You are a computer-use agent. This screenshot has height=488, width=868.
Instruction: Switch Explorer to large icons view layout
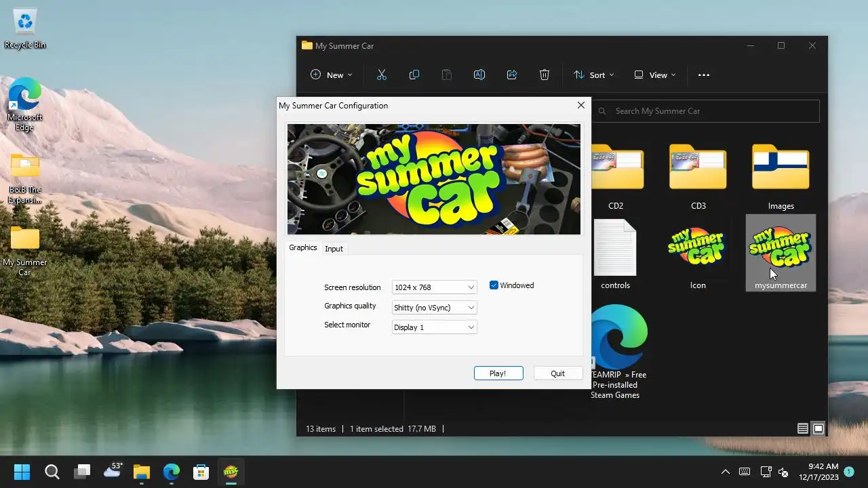pyautogui.click(x=818, y=428)
